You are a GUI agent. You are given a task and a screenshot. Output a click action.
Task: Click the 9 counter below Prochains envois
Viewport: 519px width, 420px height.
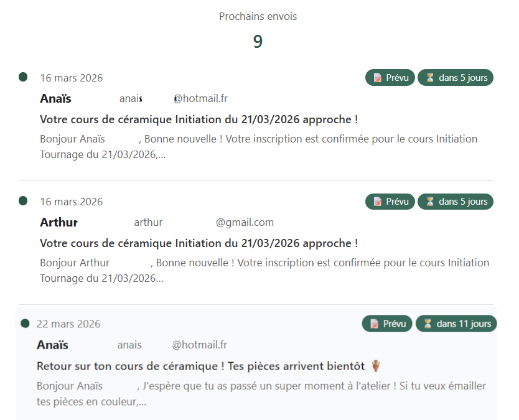coord(258,42)
